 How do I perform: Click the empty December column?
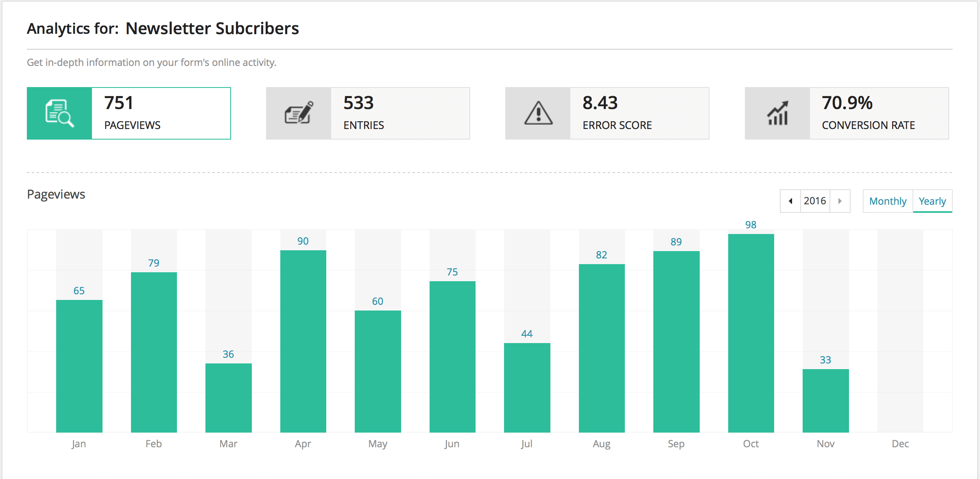point(900,330)
